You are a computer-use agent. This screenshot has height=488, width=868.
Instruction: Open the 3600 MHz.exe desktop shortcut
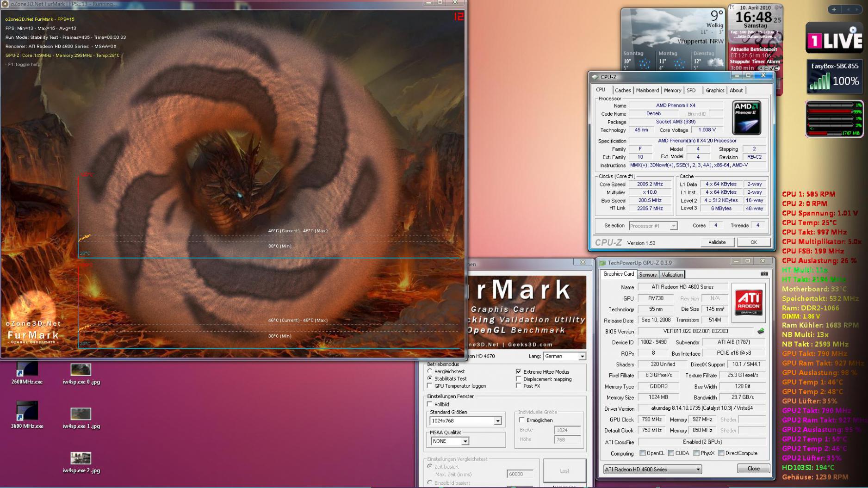[27, 415]
